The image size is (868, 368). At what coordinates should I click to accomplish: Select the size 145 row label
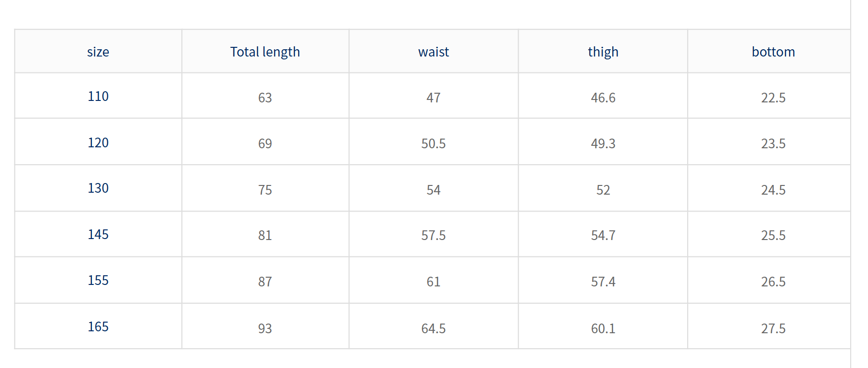point(98,235)
